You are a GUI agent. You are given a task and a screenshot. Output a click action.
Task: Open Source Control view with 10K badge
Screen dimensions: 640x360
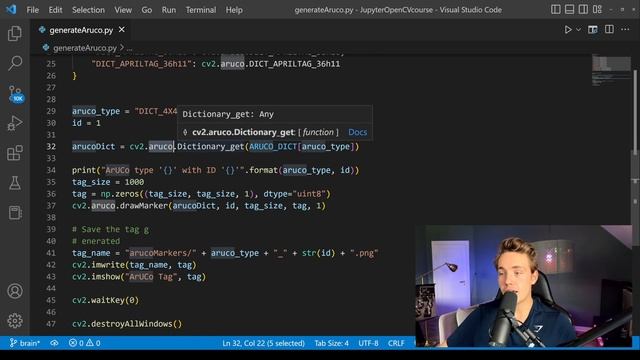16,94
